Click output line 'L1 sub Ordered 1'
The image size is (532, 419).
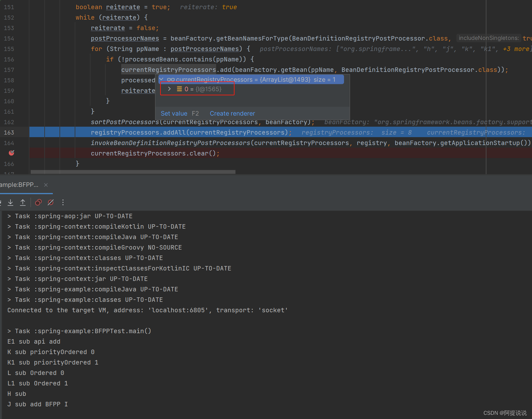[x=38, y=383]
